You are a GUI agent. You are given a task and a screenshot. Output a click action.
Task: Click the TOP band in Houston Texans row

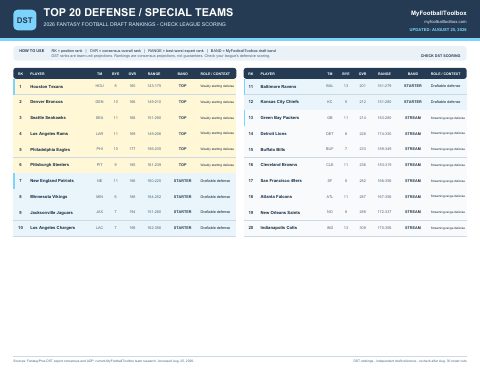(x=182, y=86)
